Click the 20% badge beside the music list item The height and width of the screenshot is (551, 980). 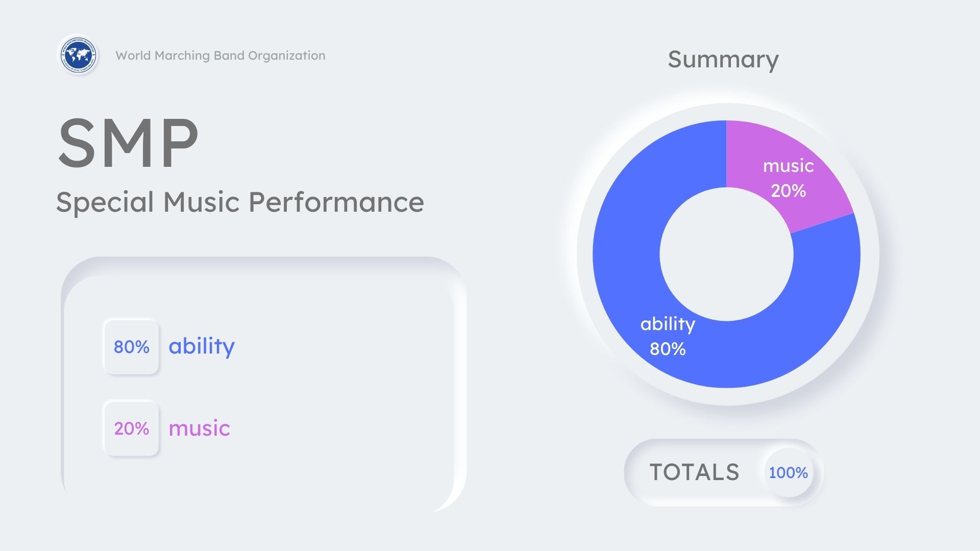[131, 429]
